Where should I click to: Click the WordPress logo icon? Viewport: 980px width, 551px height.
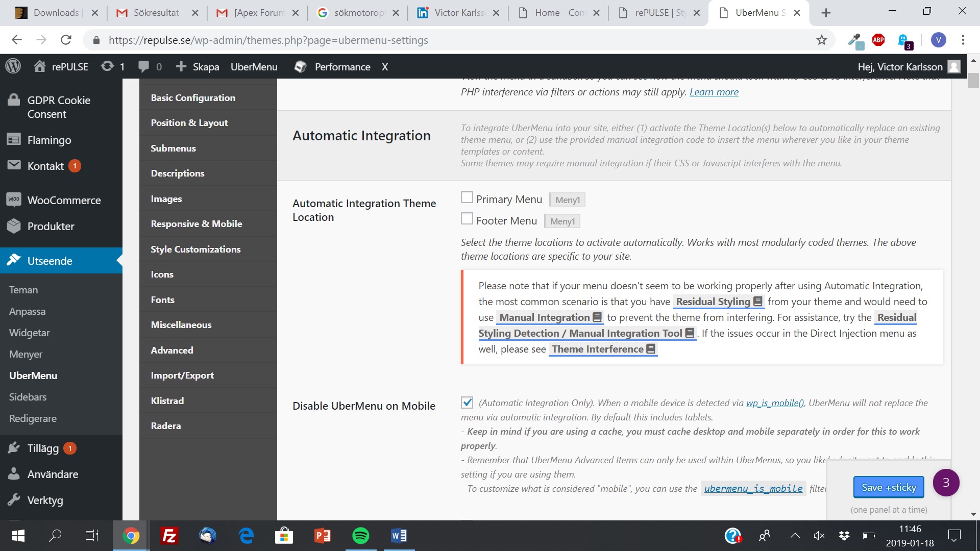coord(13,66)
